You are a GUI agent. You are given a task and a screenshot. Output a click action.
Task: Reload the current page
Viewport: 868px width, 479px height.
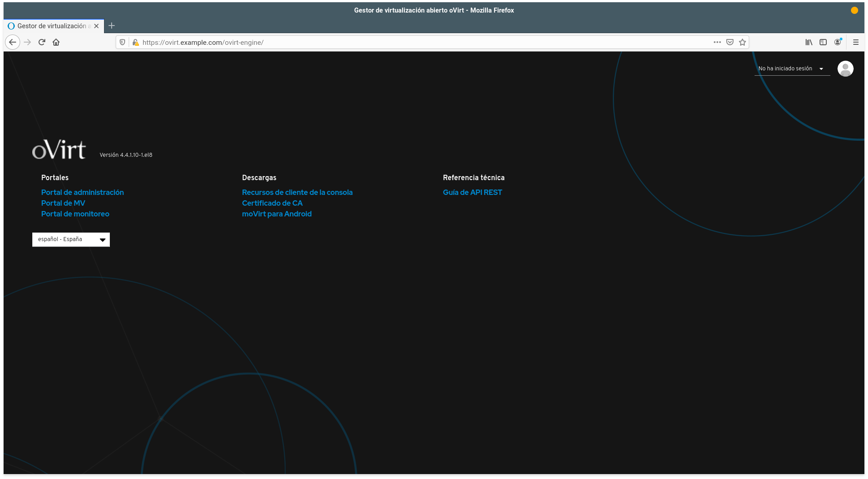pyautogui.click(x=42, y=42)
